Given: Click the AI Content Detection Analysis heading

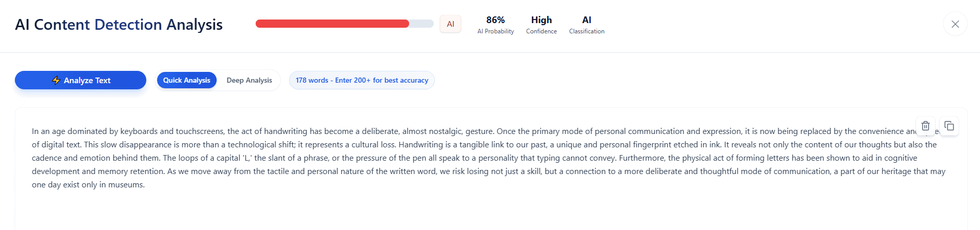Looking at the screenshot, I should tap(119, 25).
